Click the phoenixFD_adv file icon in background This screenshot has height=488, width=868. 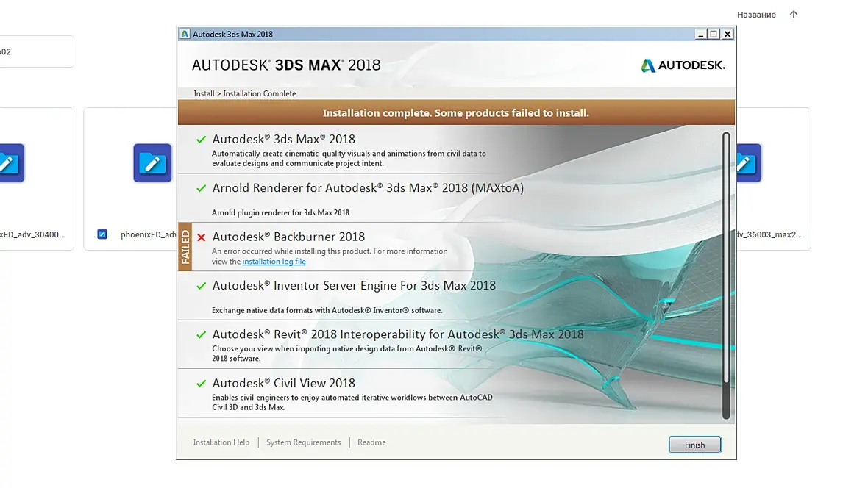(152, 162)
